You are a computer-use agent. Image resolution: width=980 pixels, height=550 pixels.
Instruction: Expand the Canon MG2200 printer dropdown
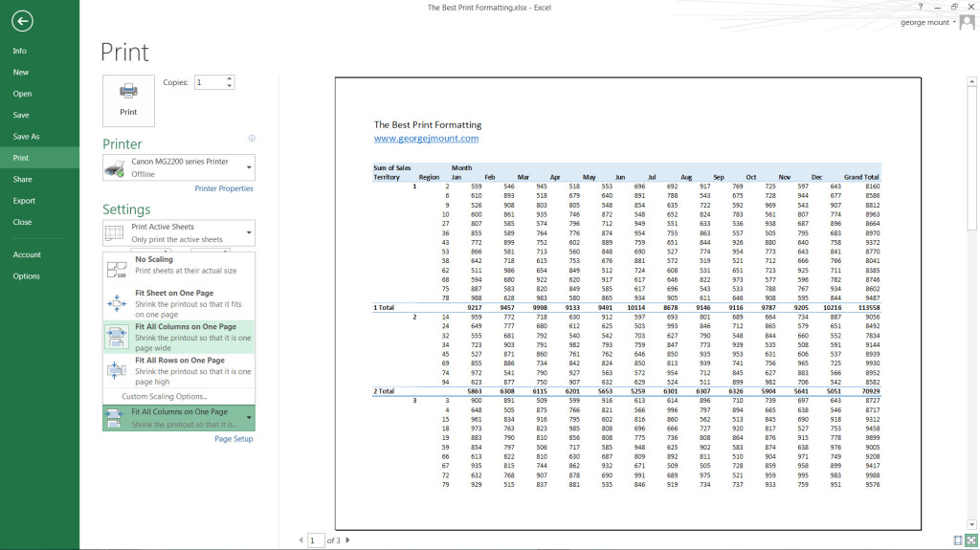249,167
